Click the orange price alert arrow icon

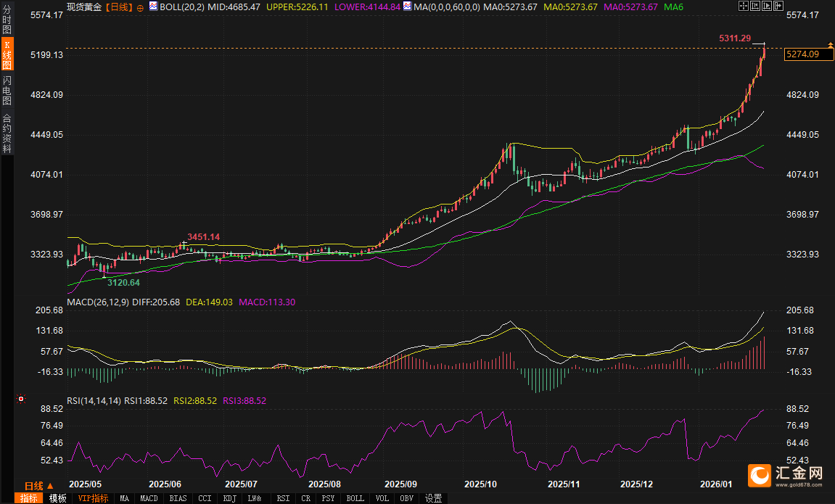pos(830,46)
